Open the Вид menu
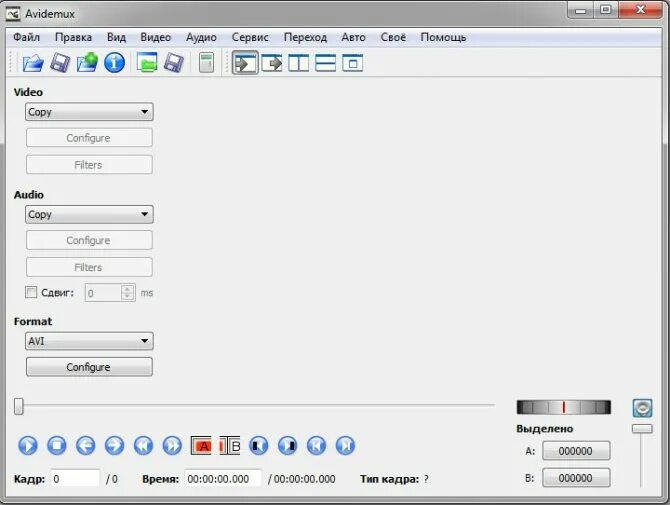 [116, 38]
